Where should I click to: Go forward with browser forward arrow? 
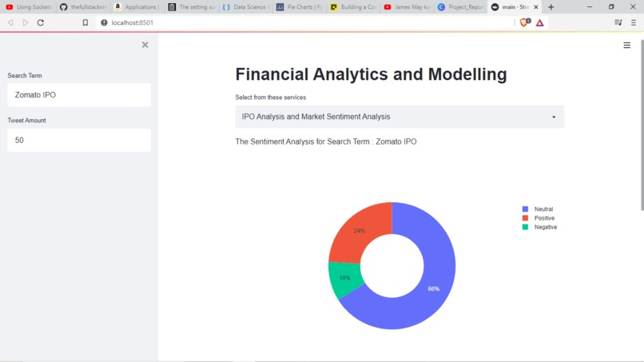[x=26, y=22]
